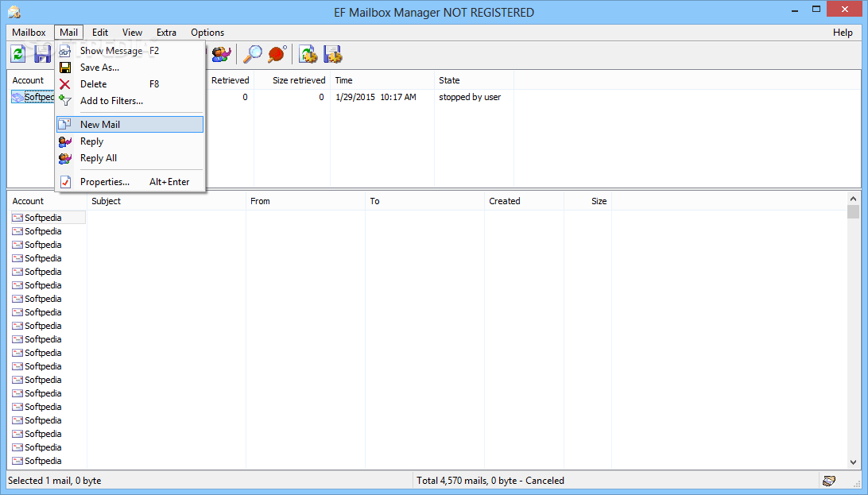The width and height of the screenshot is (868, 495).
Task: Click the floppy-with-gear toolbar icon
Action: 333,54
